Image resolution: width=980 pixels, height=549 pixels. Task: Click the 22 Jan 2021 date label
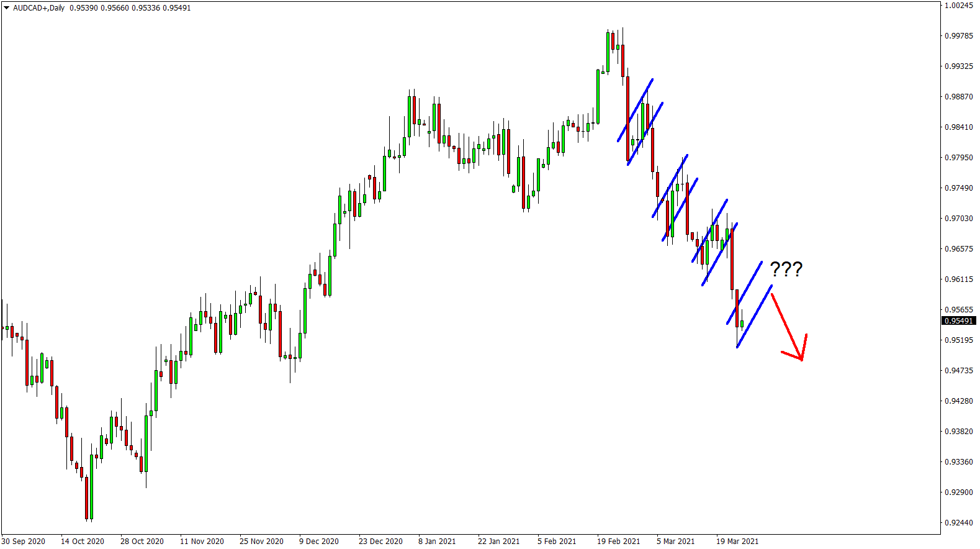coord(499,542)
